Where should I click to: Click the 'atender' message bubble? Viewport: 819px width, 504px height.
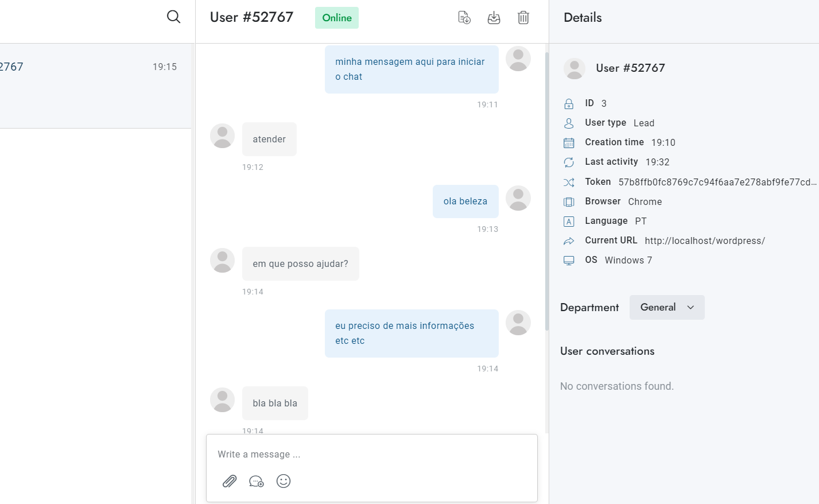click(x=269, y=139)
